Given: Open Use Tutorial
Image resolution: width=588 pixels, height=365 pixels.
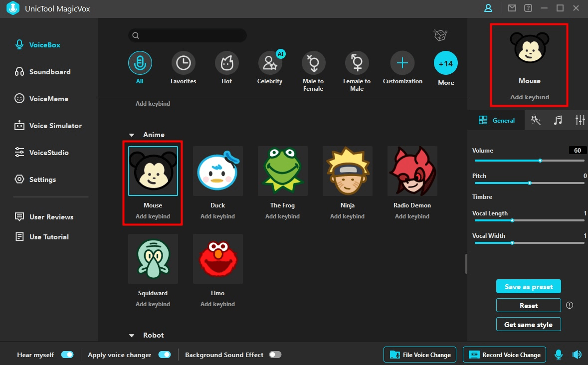Looking at the screenshot, I should pyautogui.click(x=41, y=237).
